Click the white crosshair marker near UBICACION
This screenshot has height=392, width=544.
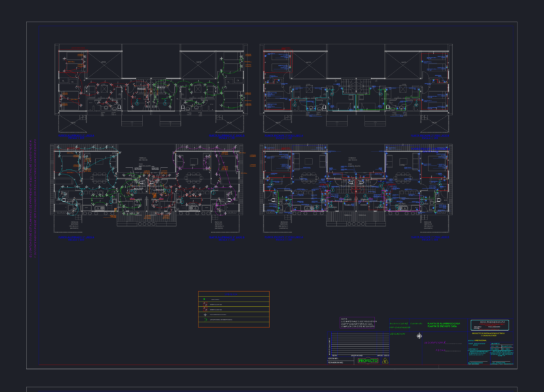pyautogui.click(x=419, y=336)
